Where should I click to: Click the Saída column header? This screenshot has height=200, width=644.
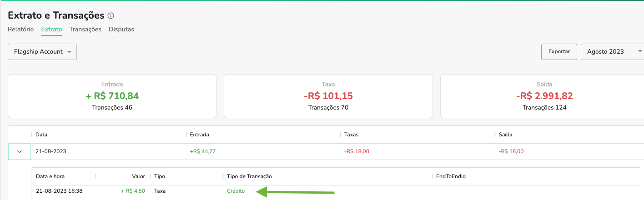pos(505,135)
